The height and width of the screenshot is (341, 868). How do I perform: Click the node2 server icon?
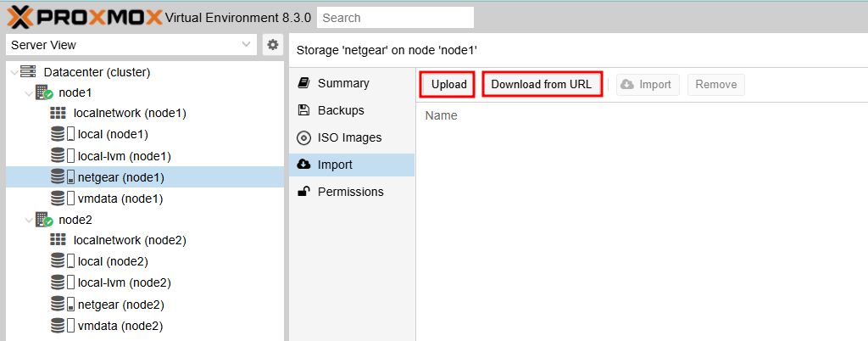[x=44, y=220]
